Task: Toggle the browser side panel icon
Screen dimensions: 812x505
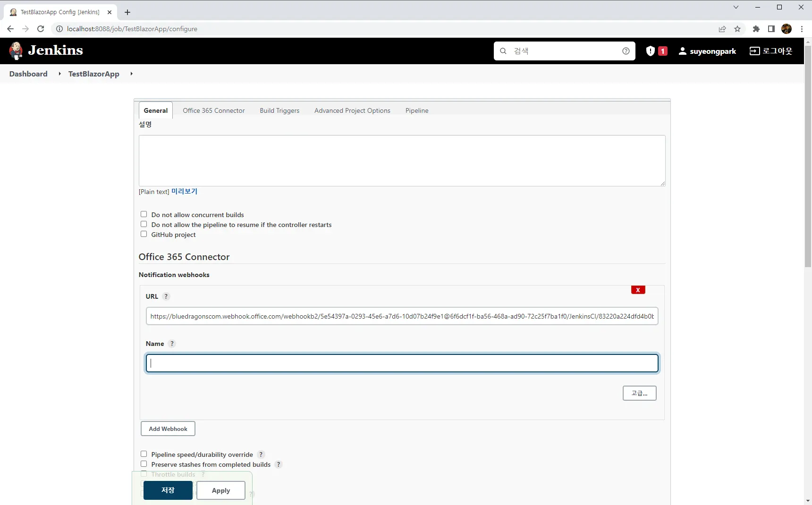Action: (x=771, y=29)
